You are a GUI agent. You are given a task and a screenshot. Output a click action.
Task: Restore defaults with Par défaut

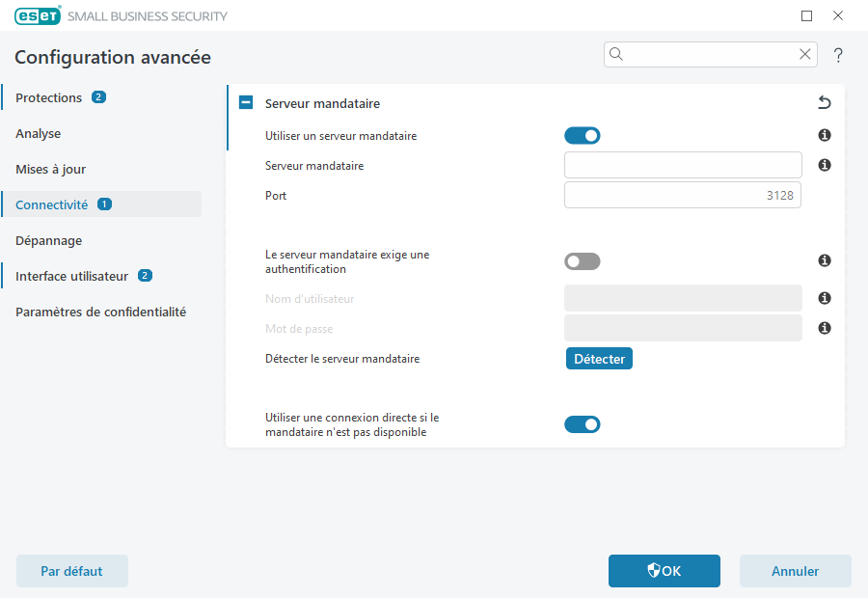[x=71, y=570]
